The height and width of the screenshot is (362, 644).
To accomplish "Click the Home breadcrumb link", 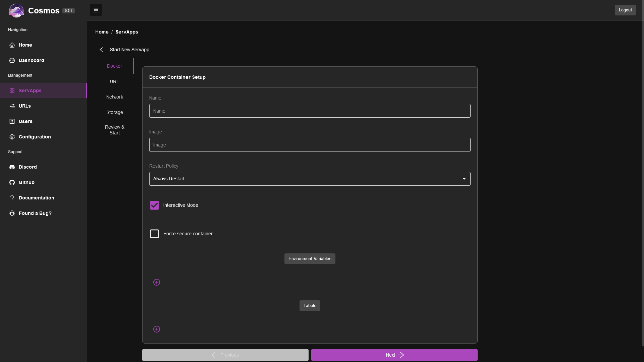I will (102, 32).
